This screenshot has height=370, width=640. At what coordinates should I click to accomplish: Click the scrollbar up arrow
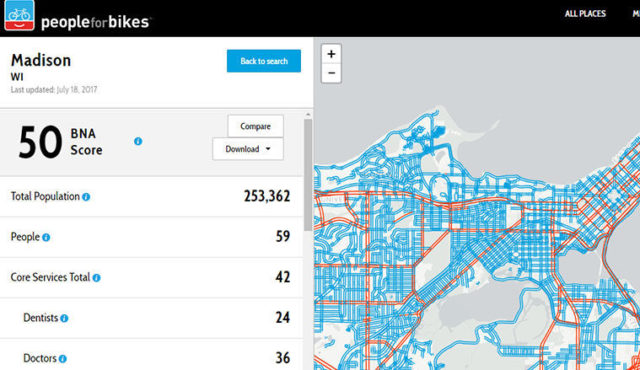pyautogui.click(x=308, y=115)
